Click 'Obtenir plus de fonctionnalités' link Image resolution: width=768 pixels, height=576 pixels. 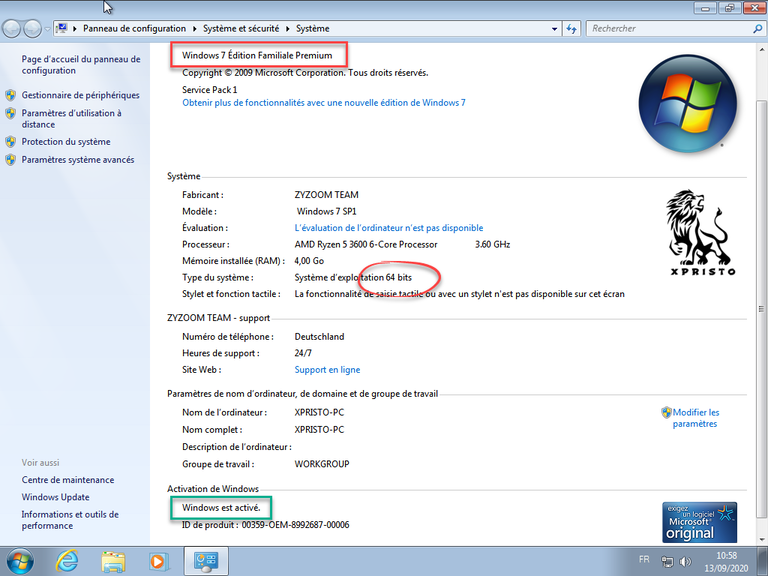324,103
